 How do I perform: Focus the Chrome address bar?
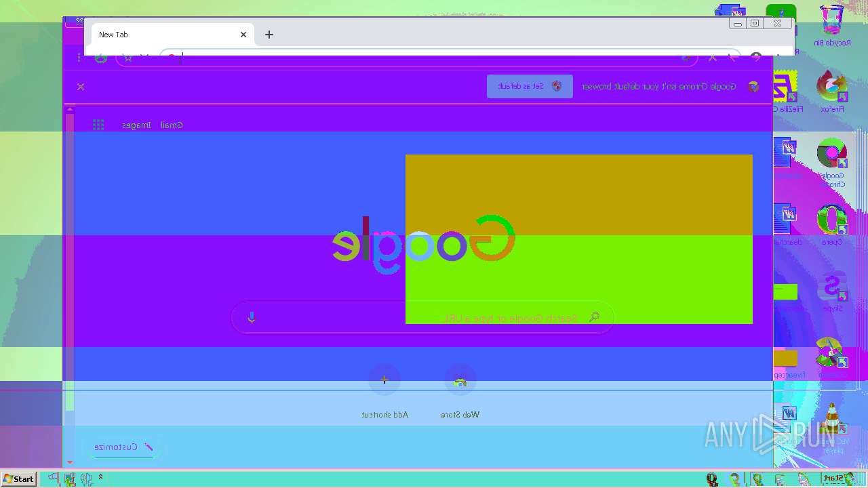click(x=407, y=58)
